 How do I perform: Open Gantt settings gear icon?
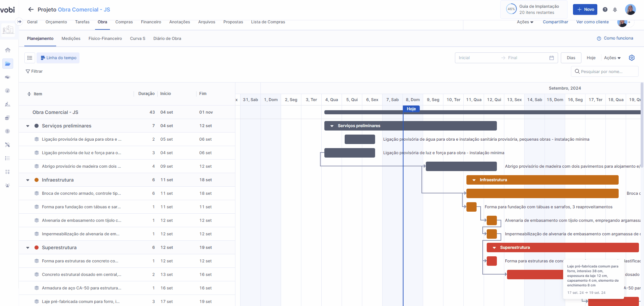(631, 58)
